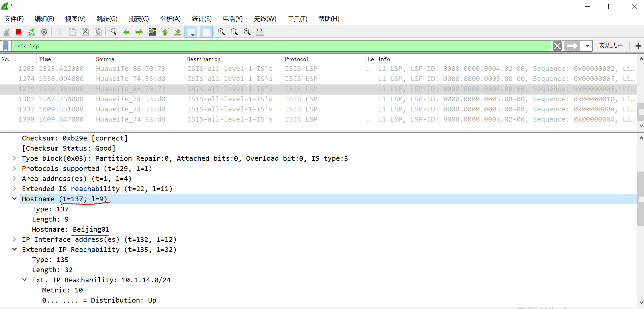Jump to the first packet
The height and width of the screenshot is (309, 644).
(165, 32)
